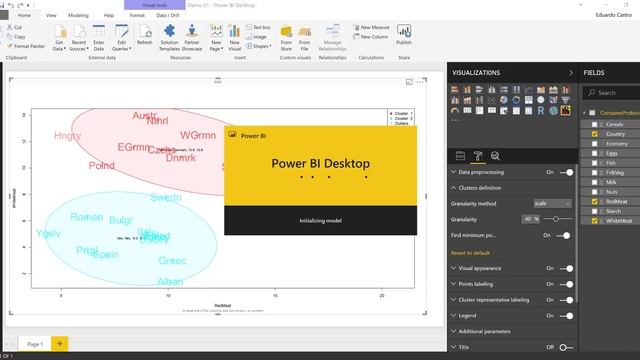Expand the Legend section chevron
Viewport: 640px width, 360px height.
453,316
